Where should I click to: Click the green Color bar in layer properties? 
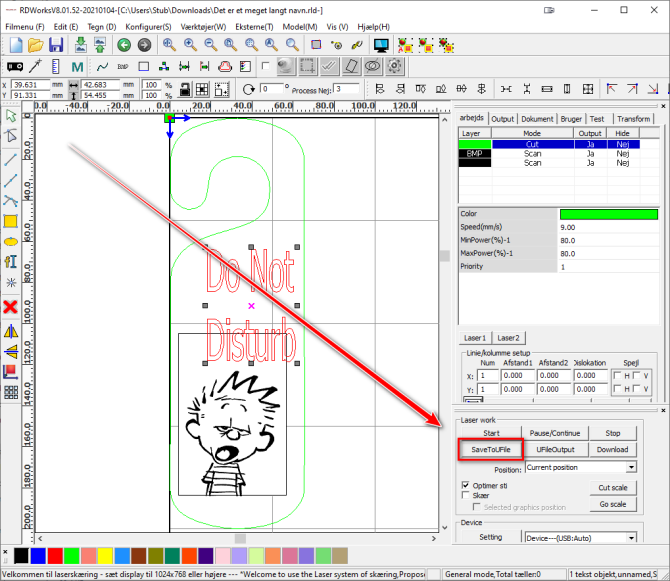coord(608,214)
